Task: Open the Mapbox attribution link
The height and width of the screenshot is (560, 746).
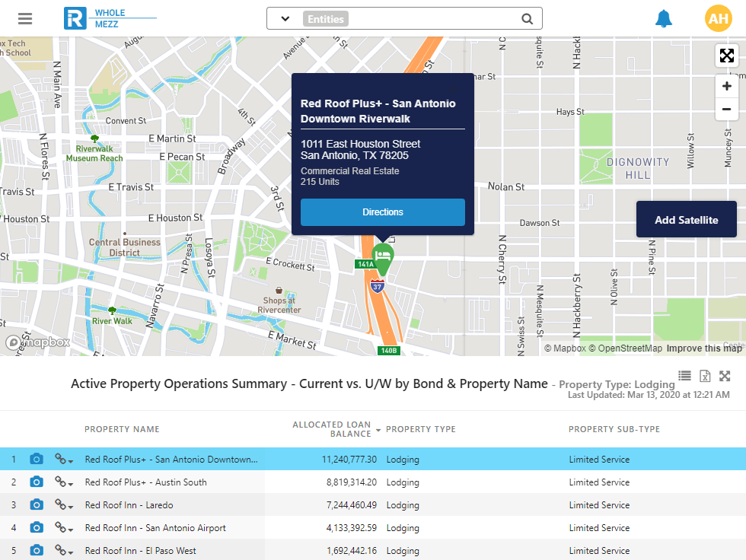Action: coord(565,348)
